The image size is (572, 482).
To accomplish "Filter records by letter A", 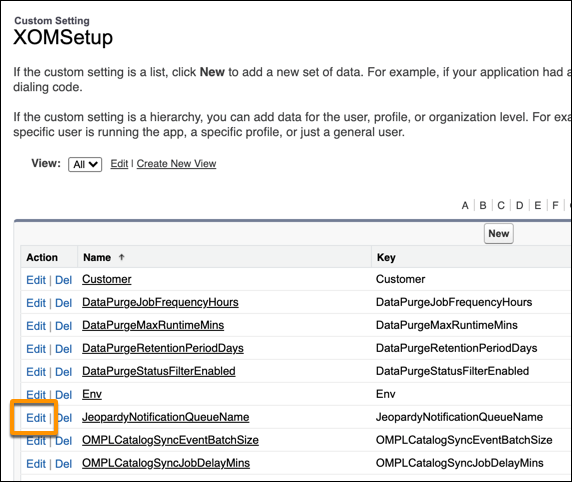I will [465, 205].
